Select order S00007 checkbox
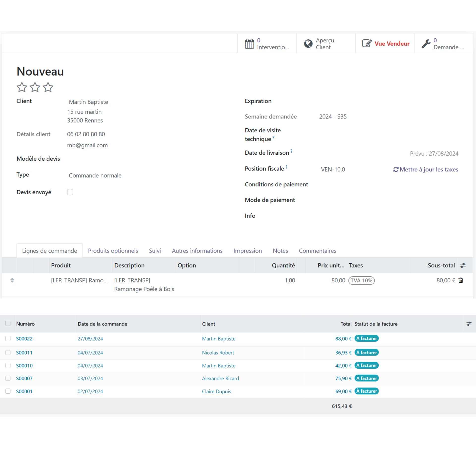476x476 pixels. point(8,378)
